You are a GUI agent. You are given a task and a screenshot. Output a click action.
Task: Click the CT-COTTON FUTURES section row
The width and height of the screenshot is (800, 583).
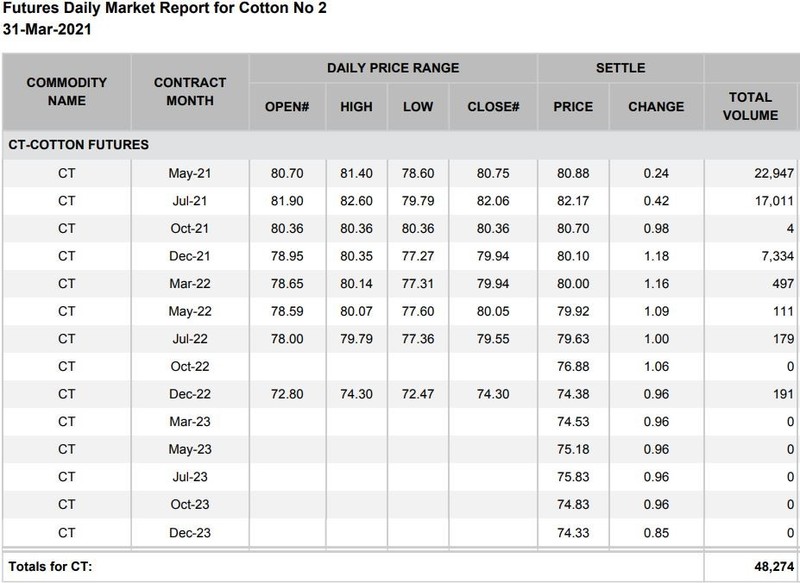(x=78, y=145)
